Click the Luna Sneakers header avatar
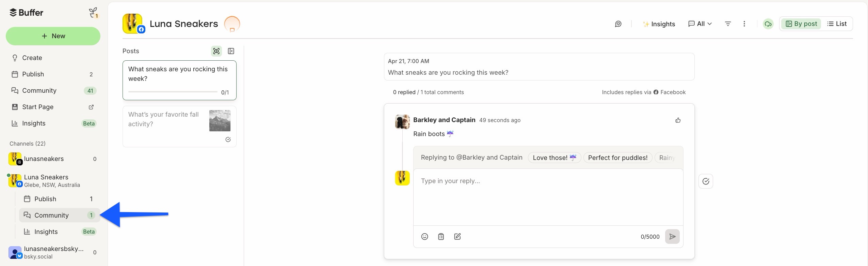Viewport: 868px width, 266px height. pyautogui.click(x=133, y=24)
